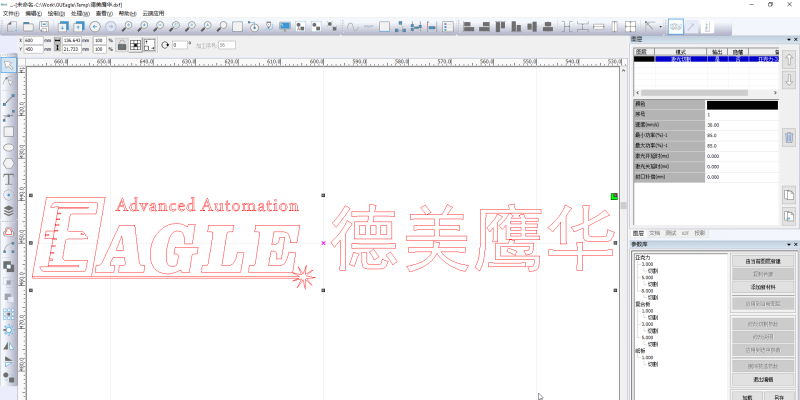This screenshot has height=400, width=800.
Task: Click the Open folder icon
Action: pyautogui.click(x=29, y=27)
